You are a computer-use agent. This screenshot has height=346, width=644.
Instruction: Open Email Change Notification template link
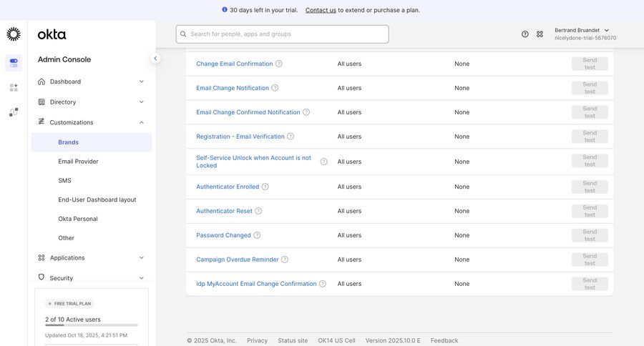pos(233,88)
